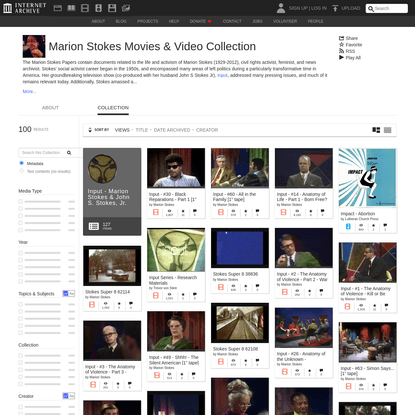
Task: Tick the last checkbox under Year
Action: pyautogui.click(x=21, y=282)
